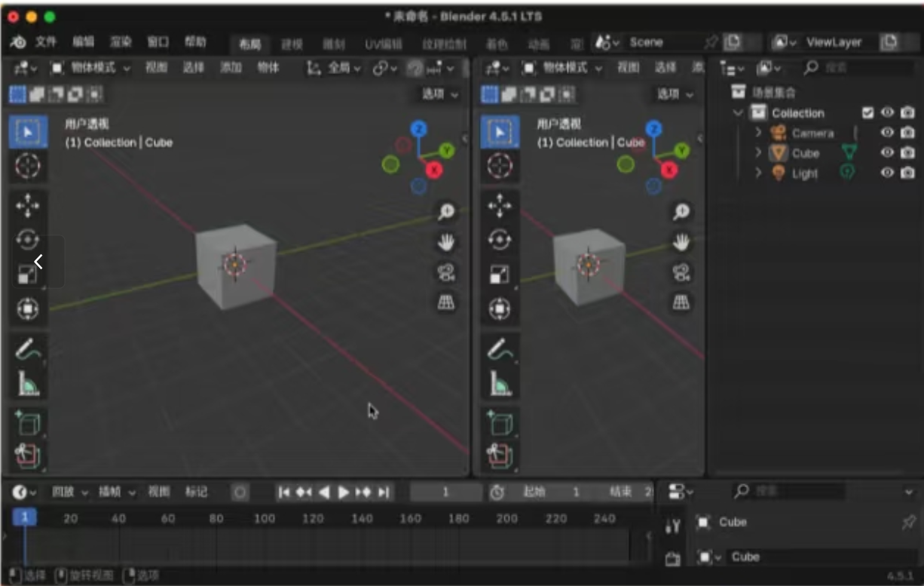Open the 帮助 menu
The width and height of the screenshot is (924, 586).
[x=195, y=42]
